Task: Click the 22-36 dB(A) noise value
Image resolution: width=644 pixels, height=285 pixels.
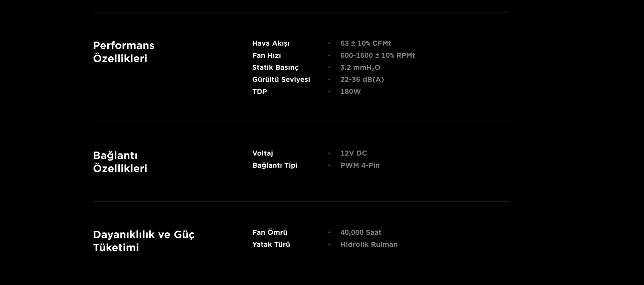Action: (x=362, y=79)
